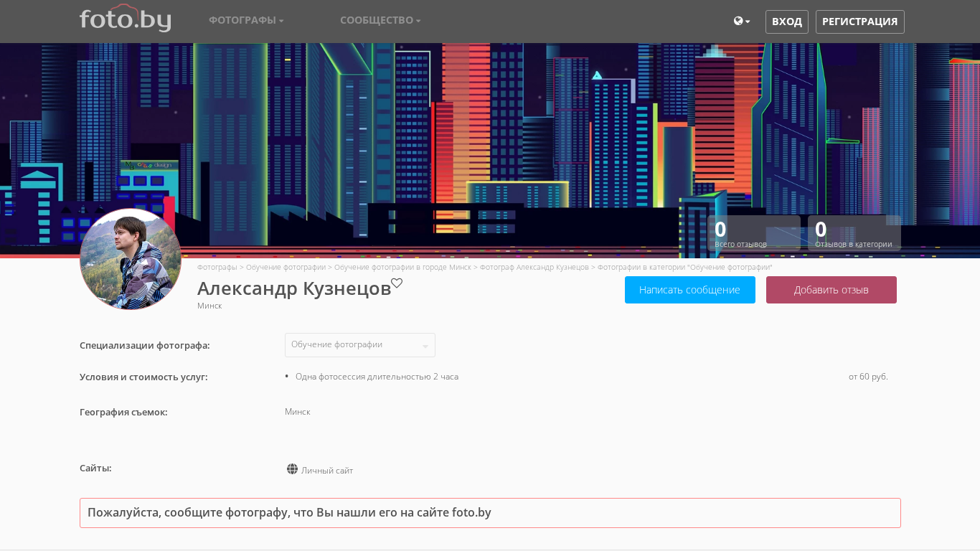This screenshot has width=980, height=551.
Task: Click the Всего отзывов counter box
Action: 753,233
